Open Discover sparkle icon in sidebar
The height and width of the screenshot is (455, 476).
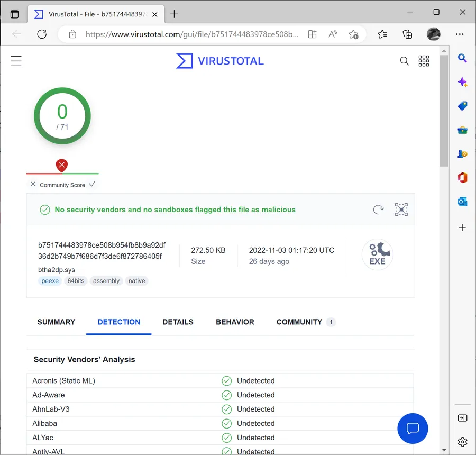[x=462, y=82]
